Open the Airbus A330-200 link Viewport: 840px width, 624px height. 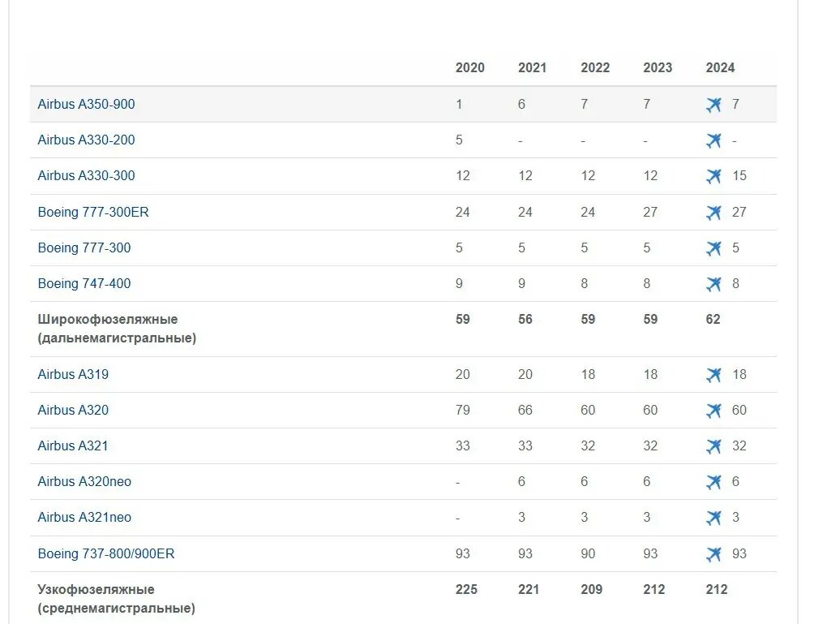coord(86,140)
